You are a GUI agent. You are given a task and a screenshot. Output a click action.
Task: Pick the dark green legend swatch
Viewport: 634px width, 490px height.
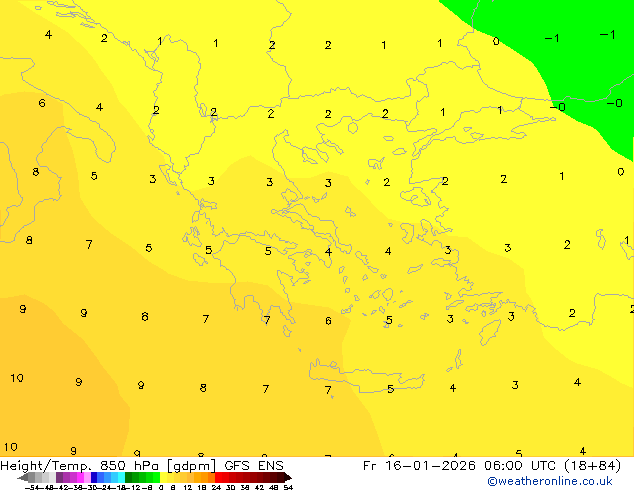pyautogui.click(x=129, y=478)
